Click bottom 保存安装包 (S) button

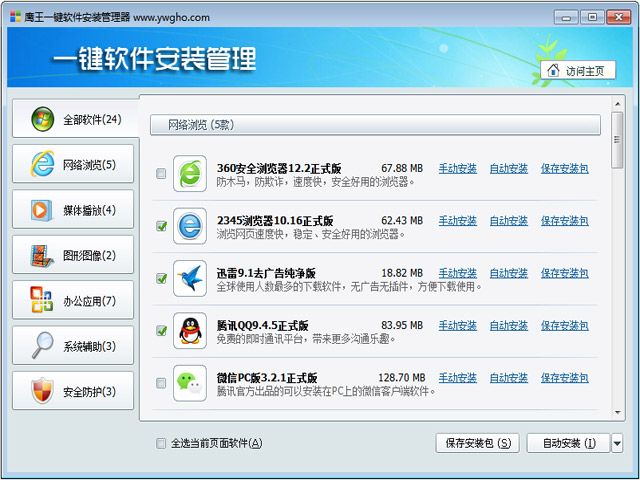coord(478,443)
